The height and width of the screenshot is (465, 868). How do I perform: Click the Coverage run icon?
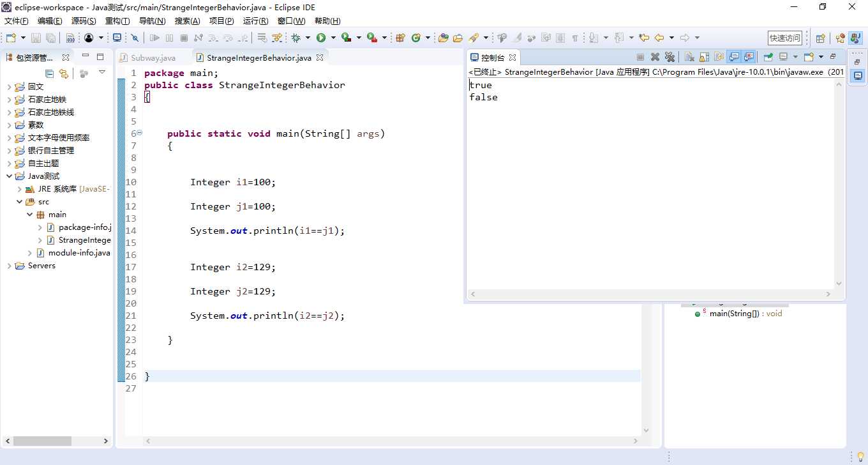[347, 38]
